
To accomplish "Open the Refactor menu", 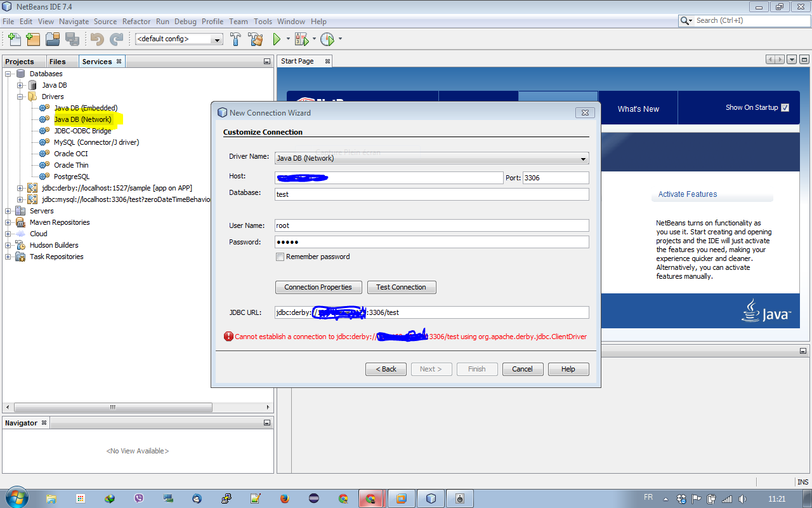I will pyautogui.click(x=136, y=21).
